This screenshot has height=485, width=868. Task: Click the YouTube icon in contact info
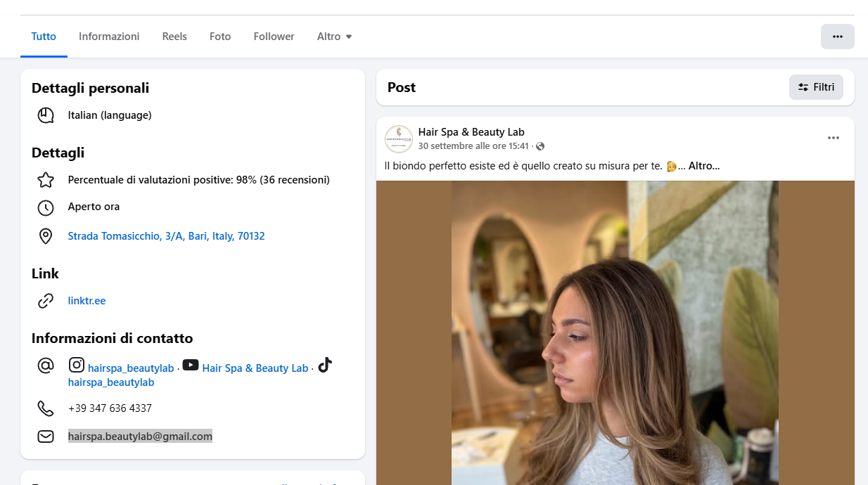pos(191,365)
